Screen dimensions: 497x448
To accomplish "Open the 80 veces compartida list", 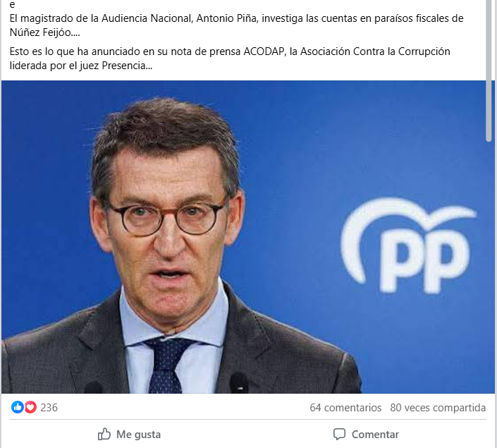I will [x=438, y=407].
